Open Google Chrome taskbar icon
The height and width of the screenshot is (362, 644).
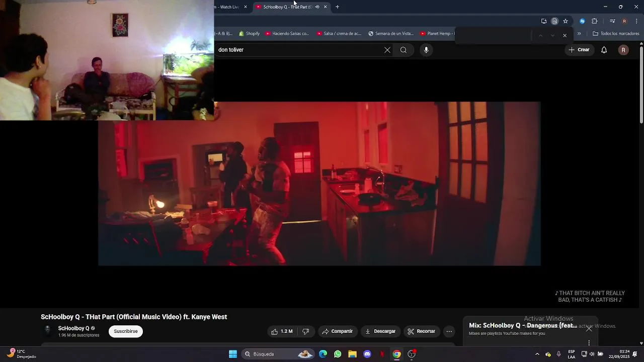[396, 354]
